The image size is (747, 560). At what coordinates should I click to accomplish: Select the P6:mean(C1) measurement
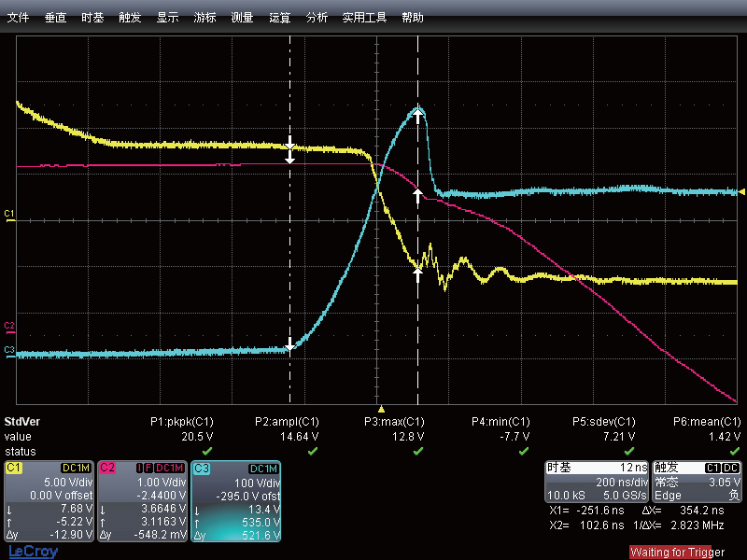click(707, 422)
